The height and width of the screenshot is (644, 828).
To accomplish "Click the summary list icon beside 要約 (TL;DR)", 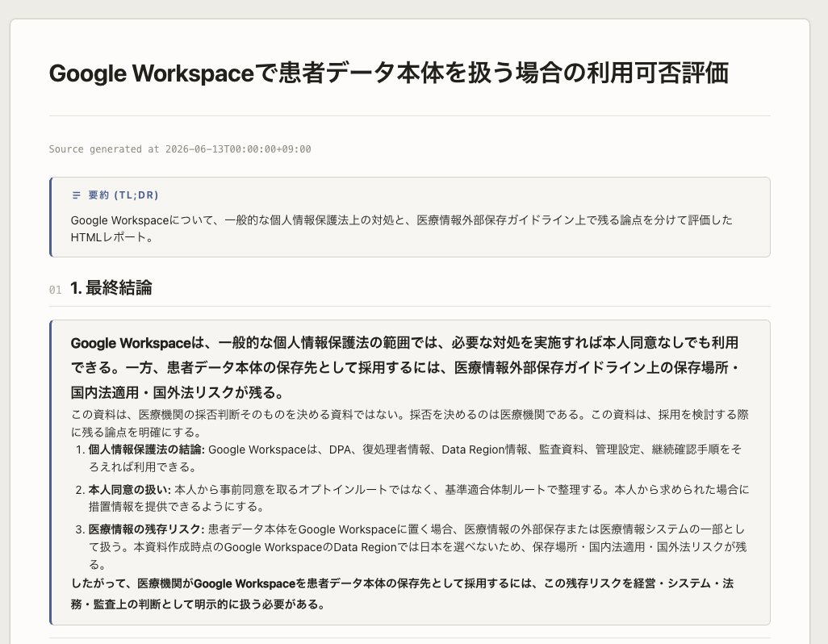I will 76,195.
